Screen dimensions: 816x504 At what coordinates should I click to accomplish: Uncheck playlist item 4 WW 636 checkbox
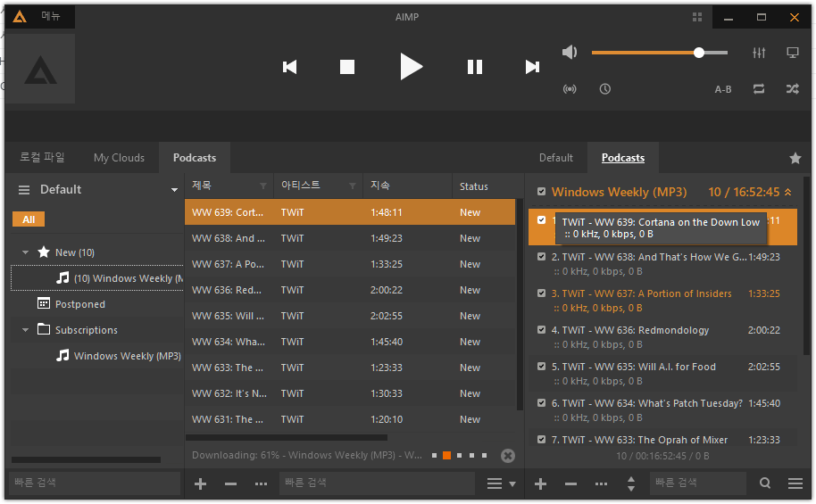[542, 330]
